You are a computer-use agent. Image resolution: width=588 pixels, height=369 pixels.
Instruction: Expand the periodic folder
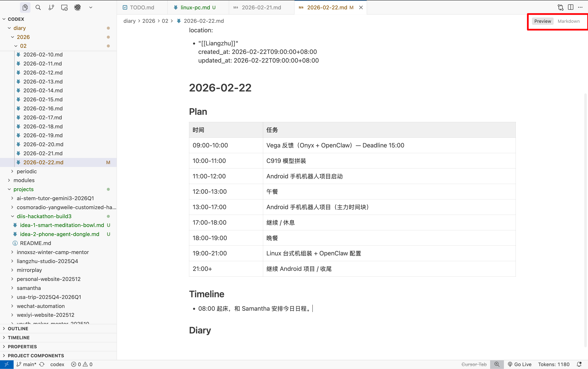point(27,171)
